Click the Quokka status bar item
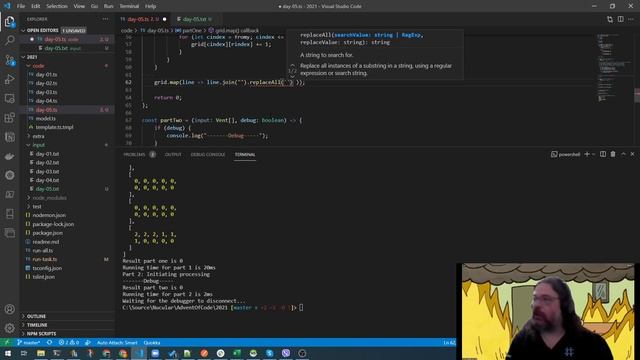Image resolution: width=640 pixels, height=360 pixels. 152,342
